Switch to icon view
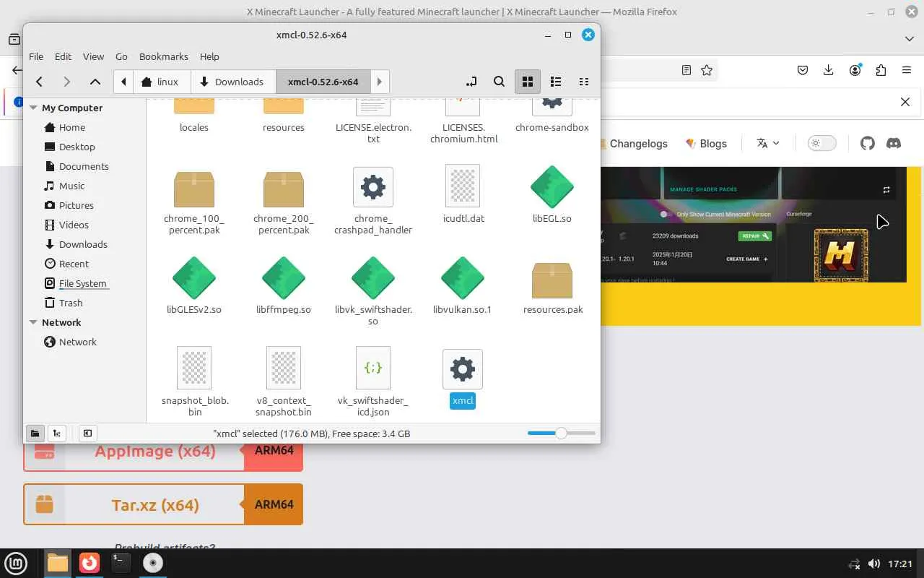The image size is (924, 578). [x=528, y=82]
